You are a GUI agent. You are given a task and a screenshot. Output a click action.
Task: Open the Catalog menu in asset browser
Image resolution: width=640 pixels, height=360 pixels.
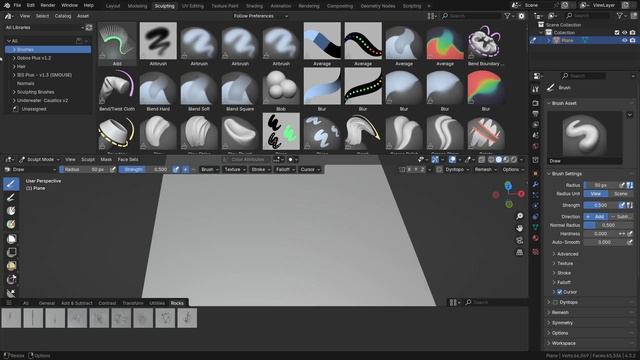pyautogui.click(x=63, y=16)
